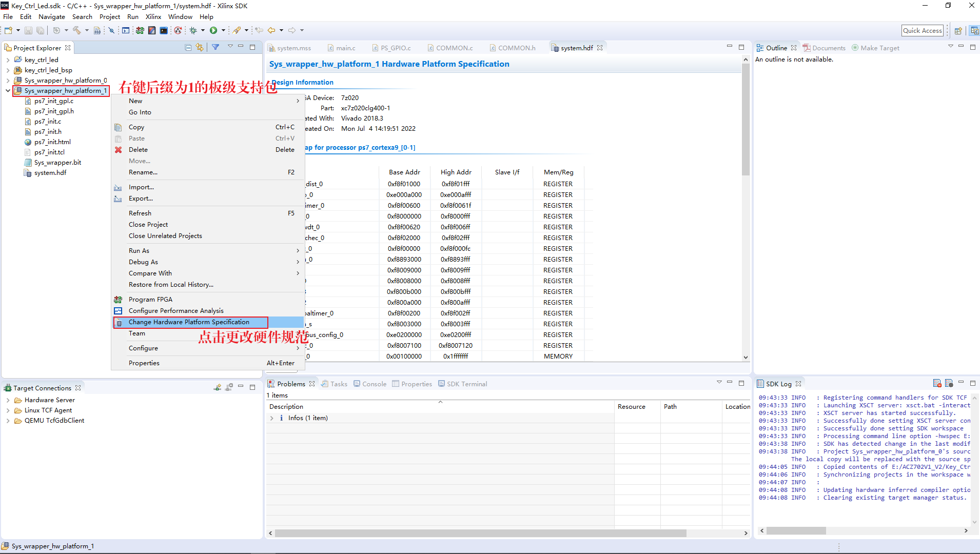Maximize the editor area
The width and height of the screenshot is (980, 554).
pyautogui.click(x=741, y=47)
